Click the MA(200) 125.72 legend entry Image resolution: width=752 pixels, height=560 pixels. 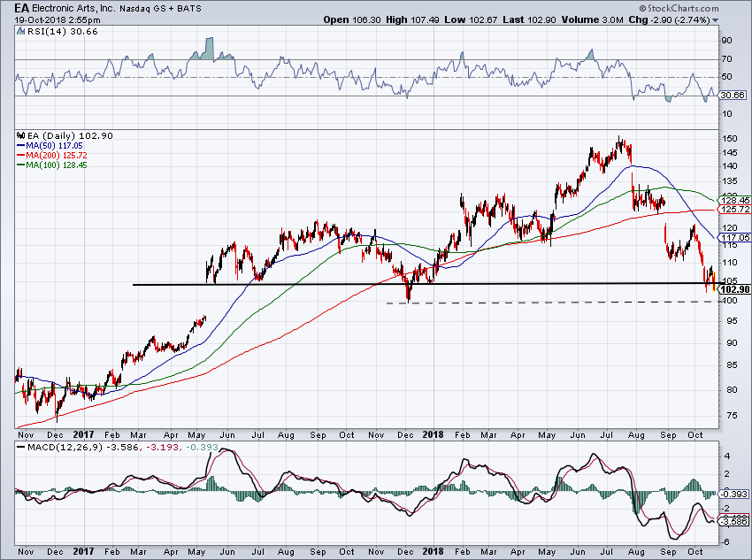[x=52, y=156]
